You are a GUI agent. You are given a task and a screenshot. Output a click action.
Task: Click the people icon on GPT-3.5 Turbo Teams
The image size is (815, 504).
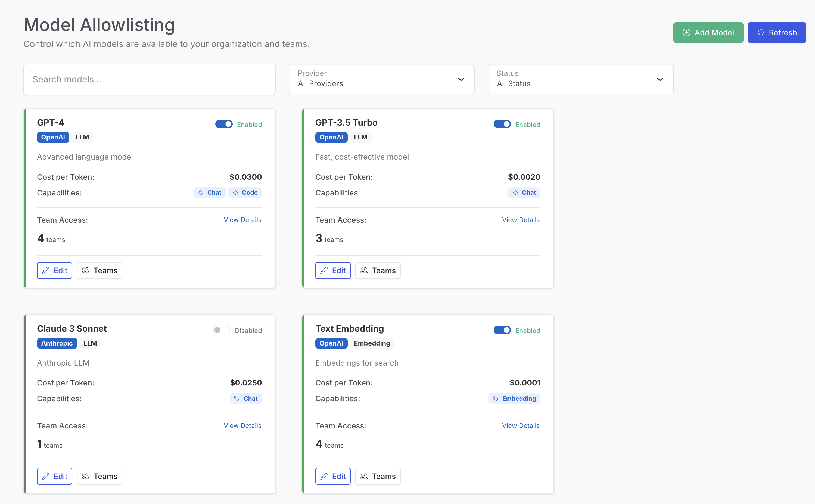[364, 270]
